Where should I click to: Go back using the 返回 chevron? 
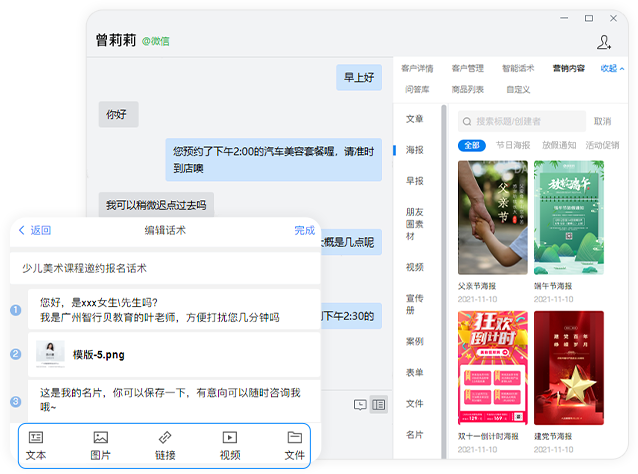(34, 230)
